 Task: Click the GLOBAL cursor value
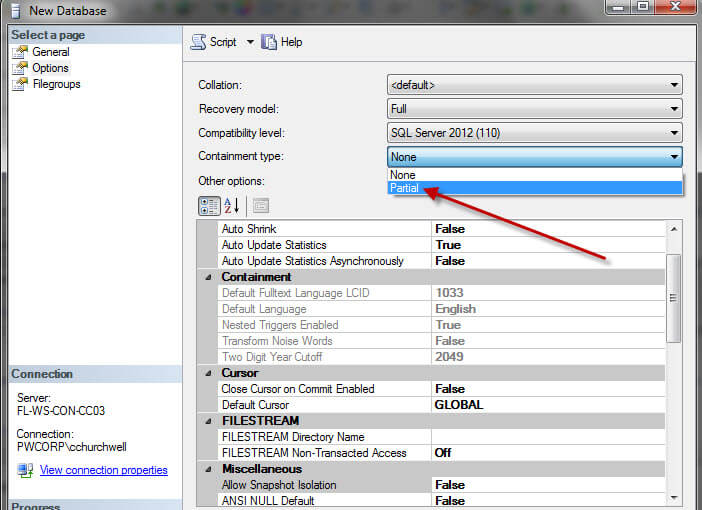click(459, 405)
